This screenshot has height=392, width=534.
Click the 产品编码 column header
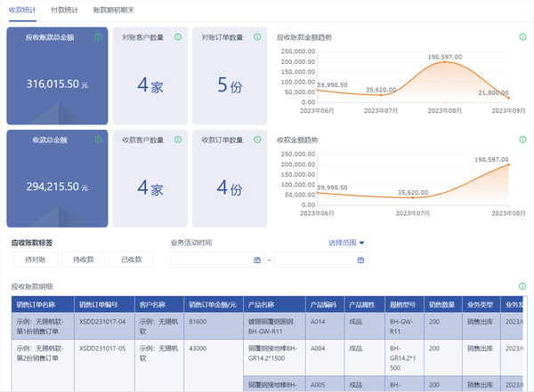click(x=325, y=305)
